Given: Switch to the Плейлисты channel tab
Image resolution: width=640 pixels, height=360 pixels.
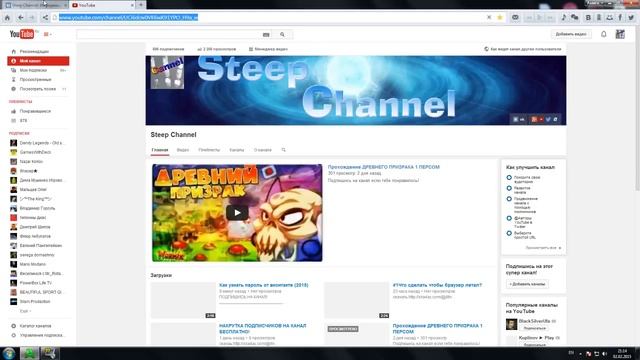Looking at the screenshot, I should point(209,150).
